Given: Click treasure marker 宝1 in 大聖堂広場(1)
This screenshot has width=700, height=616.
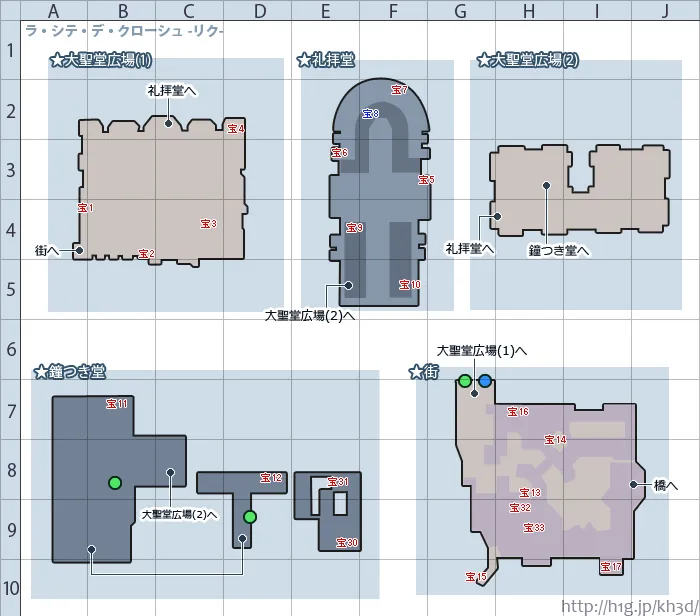Looking at the screenshot, I should pyautogui.click(x=84, y=208).
